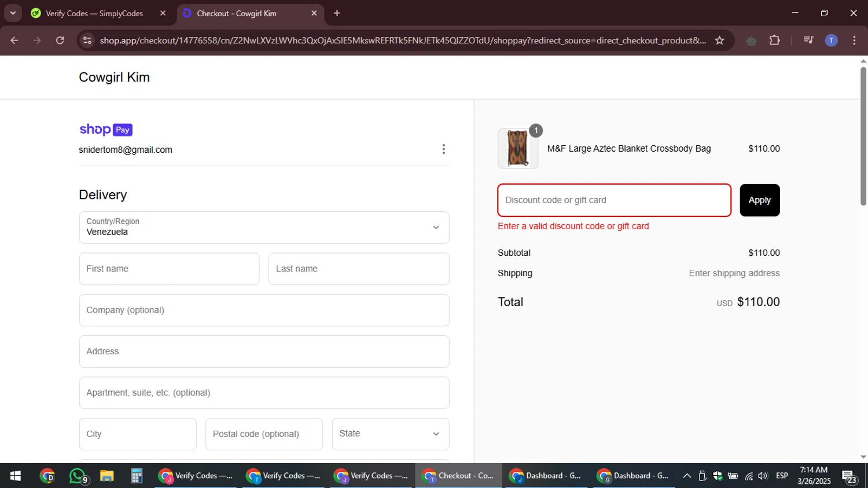
Task: Open File Explorer from taskbar
Action: (x=107, y=476)
